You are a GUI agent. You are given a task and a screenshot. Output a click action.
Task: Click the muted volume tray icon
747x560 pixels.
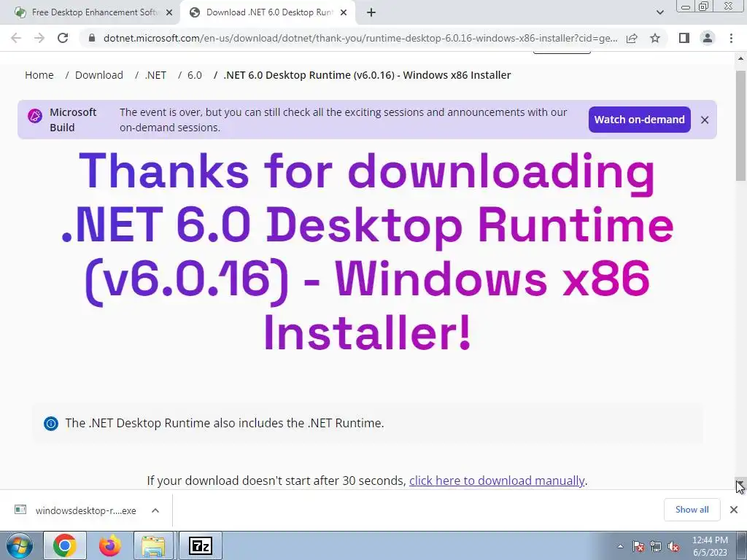point(673,546)
